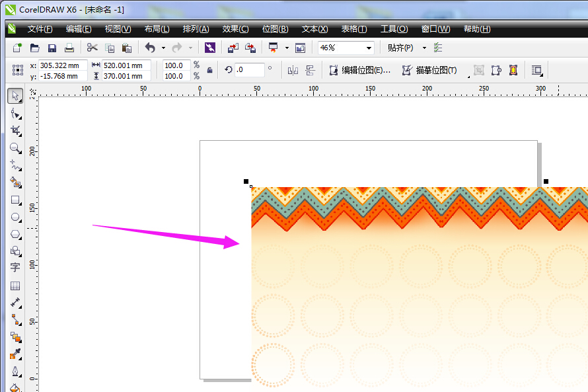Click the Print icon
Screen dimensions: 588x392
pyautogui.click(x=69, y=48)
